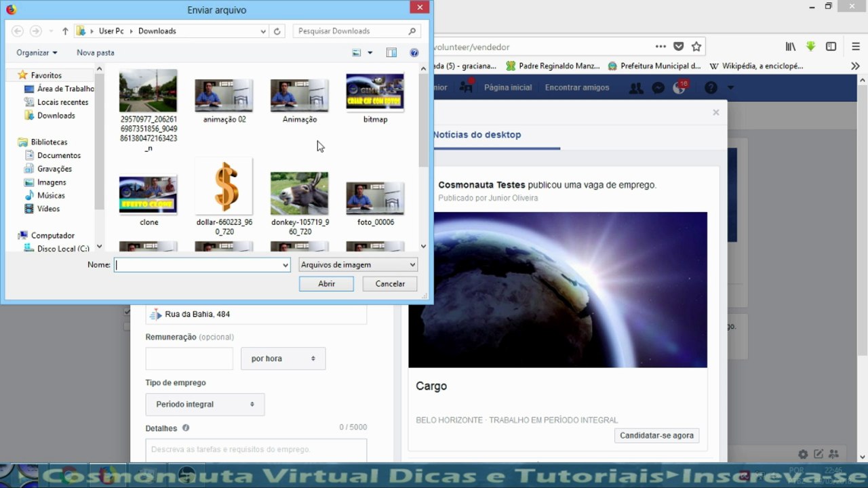This screenshot has width=868, height=488.
Task: Select Computador in the tree
Action: coord(52,236)
